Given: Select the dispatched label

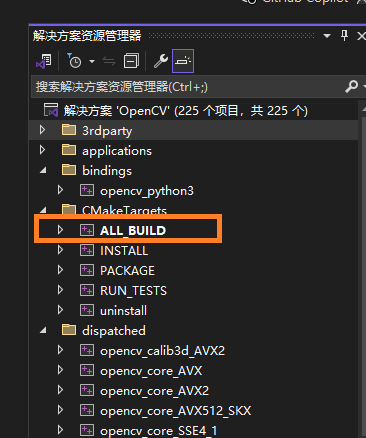Looking at the screenshot, I should pyautogui.click(x=114, y=331).
